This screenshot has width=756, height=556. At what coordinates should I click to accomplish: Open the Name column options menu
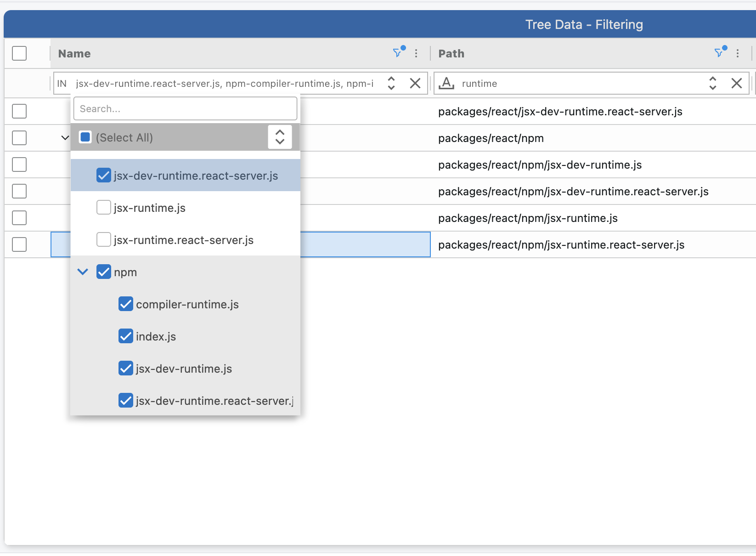pyautogui.click(x=416, y=53)
